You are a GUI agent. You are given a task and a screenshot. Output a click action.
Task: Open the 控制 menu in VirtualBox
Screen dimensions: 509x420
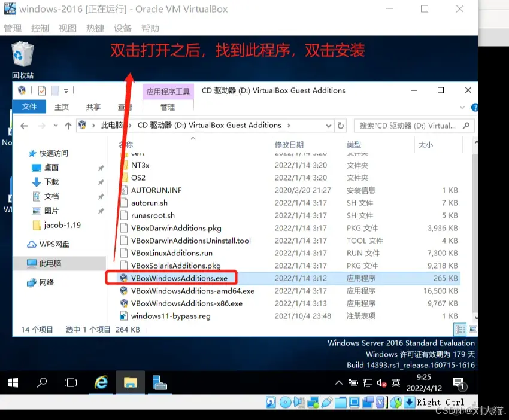(x=40, y=28)
